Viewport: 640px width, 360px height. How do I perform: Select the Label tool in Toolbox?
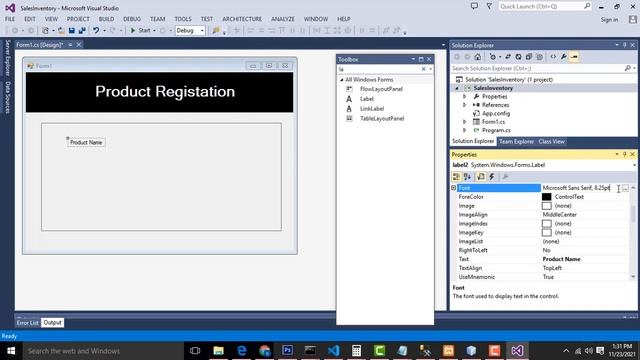point(367,99)
